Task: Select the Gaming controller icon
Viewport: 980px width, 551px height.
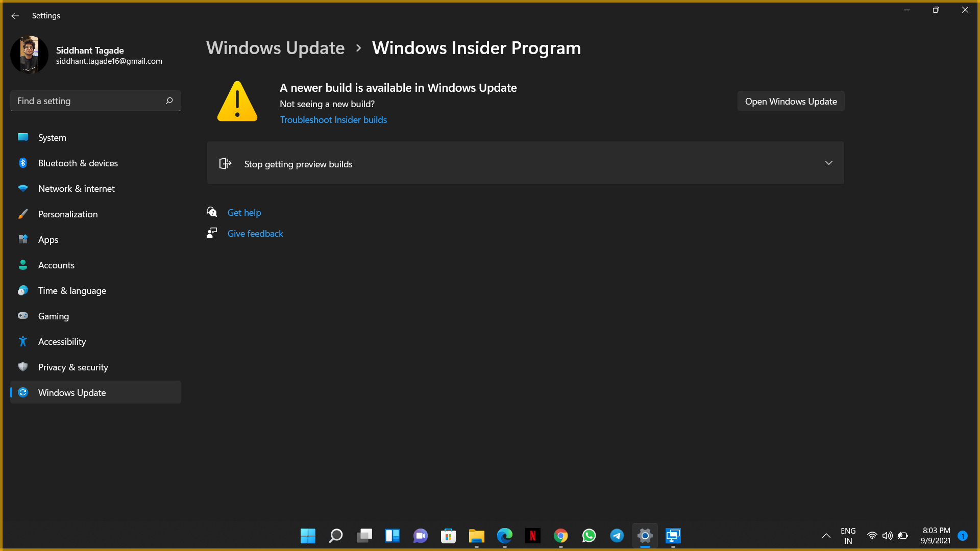Action: (x=23, y=316)
